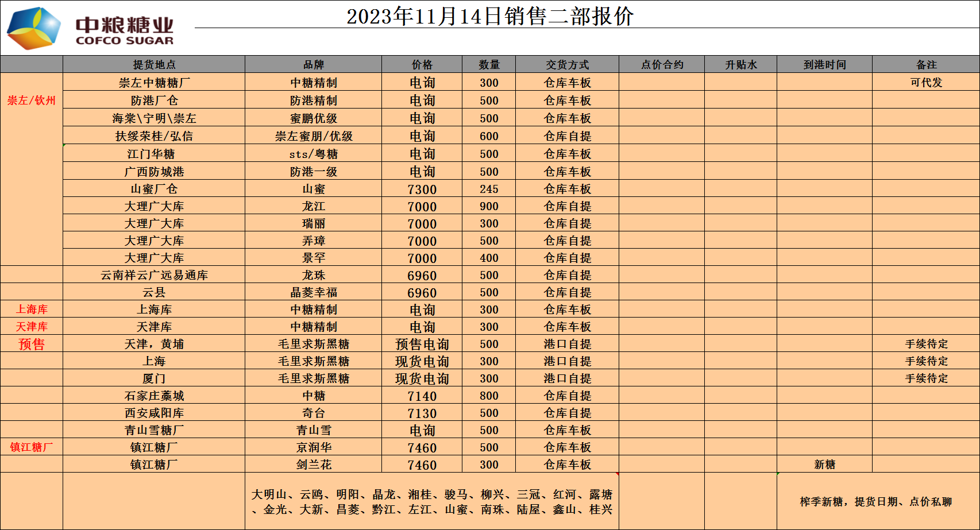
Task: Select the 7130 price for 奇台
Action: tap(422, 413)
